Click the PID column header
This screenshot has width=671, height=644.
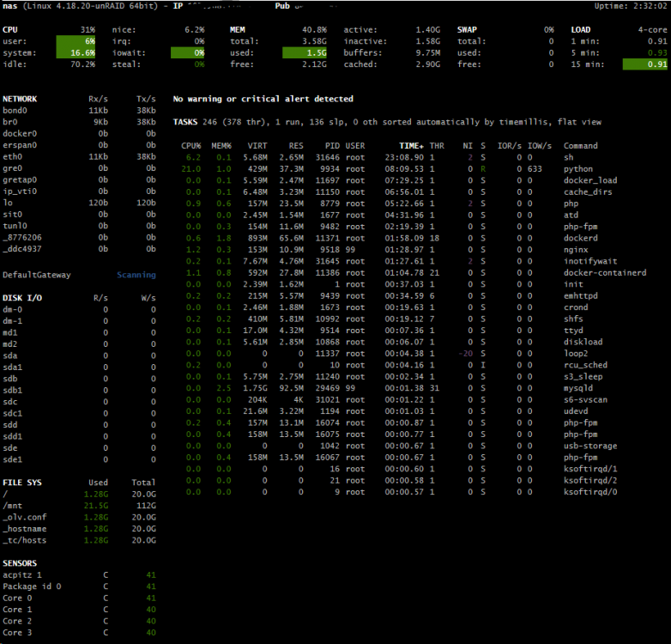click(332, 146)
